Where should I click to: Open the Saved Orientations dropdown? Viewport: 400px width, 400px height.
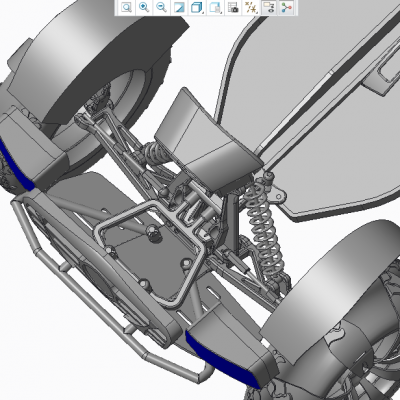point(215,7)
